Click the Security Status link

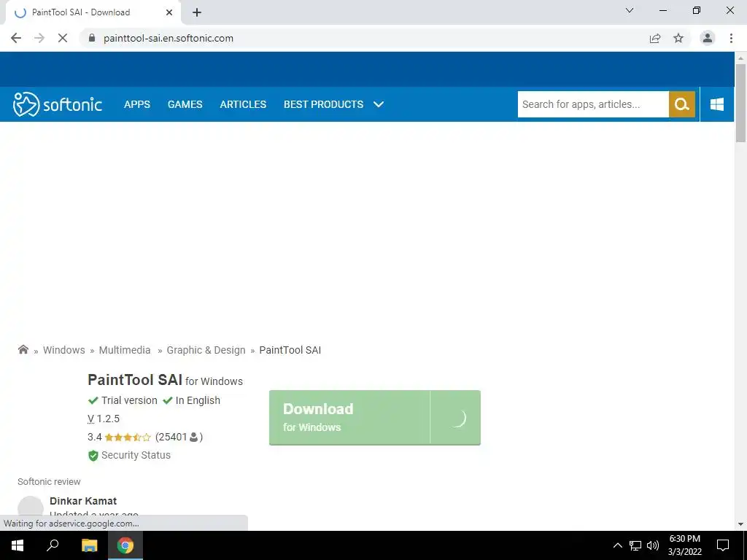pyautogui.click(x=136, y=455)
